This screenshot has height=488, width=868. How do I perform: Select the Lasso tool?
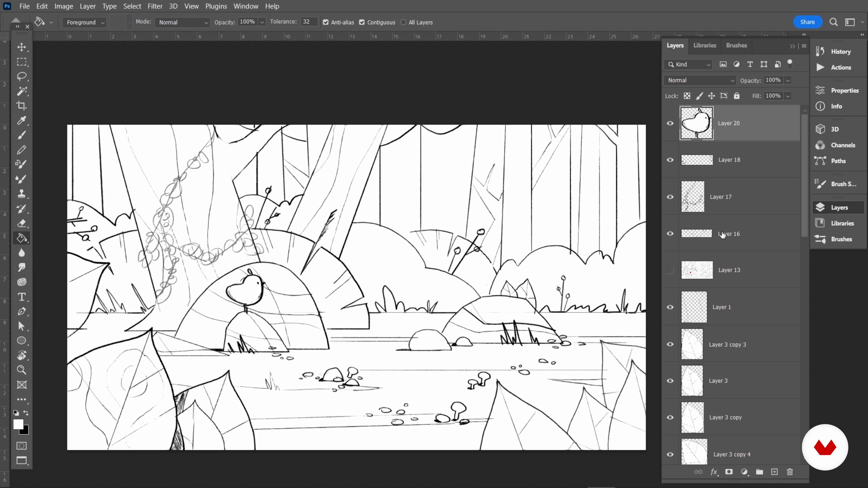coord(22,76)
